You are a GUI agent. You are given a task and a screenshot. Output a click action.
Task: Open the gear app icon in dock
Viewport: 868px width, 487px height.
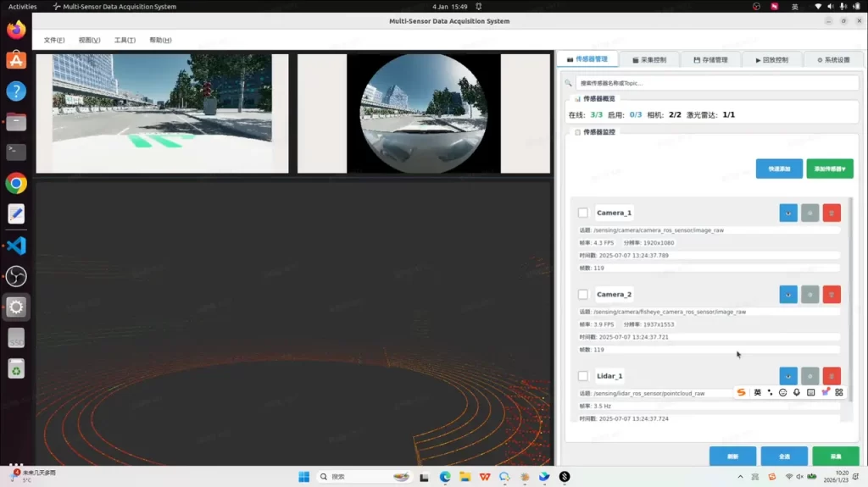16,307
